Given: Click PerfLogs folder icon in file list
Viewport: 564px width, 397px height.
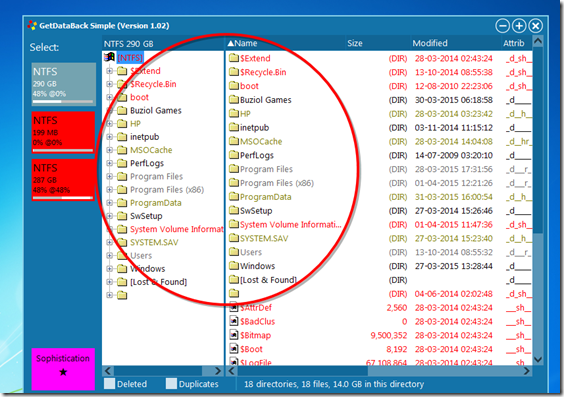Looking at the screenshot, I should [234, 155].
